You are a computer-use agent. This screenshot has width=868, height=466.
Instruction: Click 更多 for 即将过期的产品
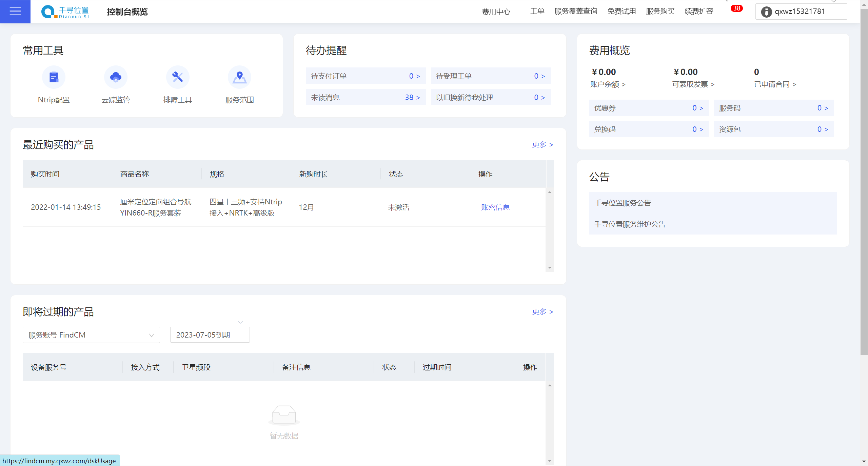tap(542, 312)
